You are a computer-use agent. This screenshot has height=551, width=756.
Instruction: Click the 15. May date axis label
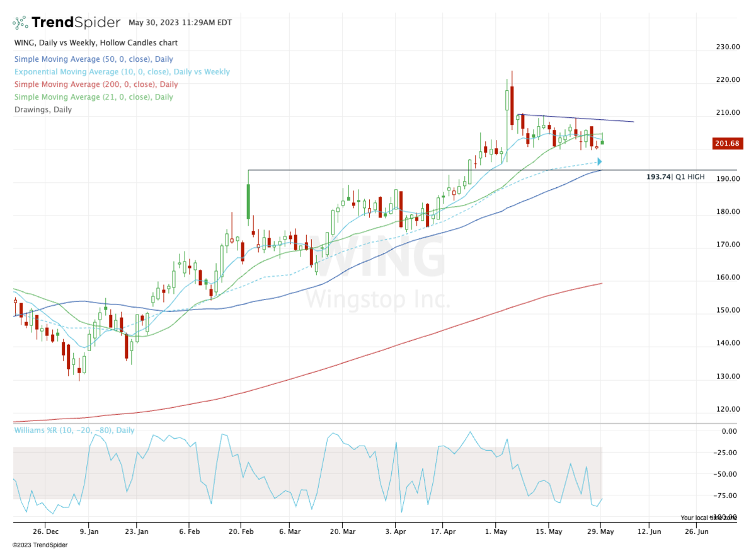tap(548, 531)
